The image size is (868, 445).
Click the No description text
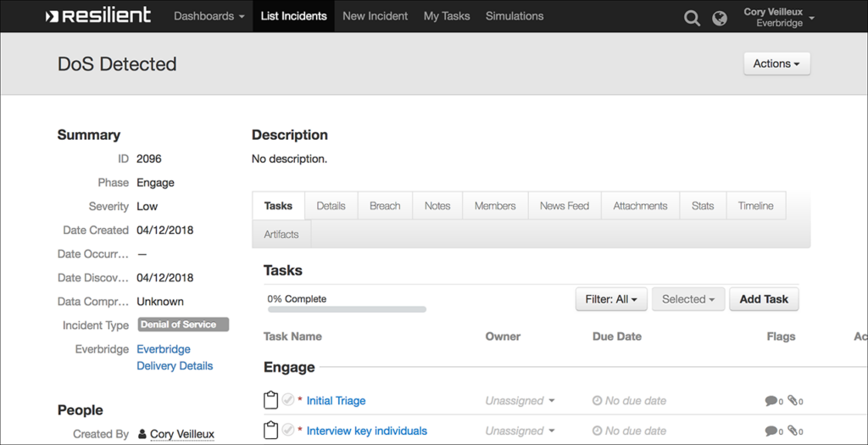(x=290, y=159)
